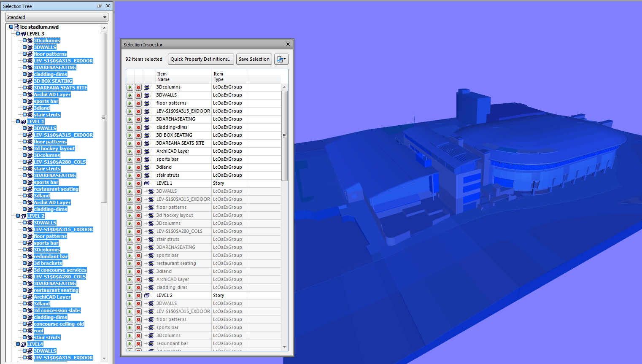Viewport: 642px width, 364px height.
Task: Collapse the LEVEL 2 node in Selection Tree
Action: 18,216
